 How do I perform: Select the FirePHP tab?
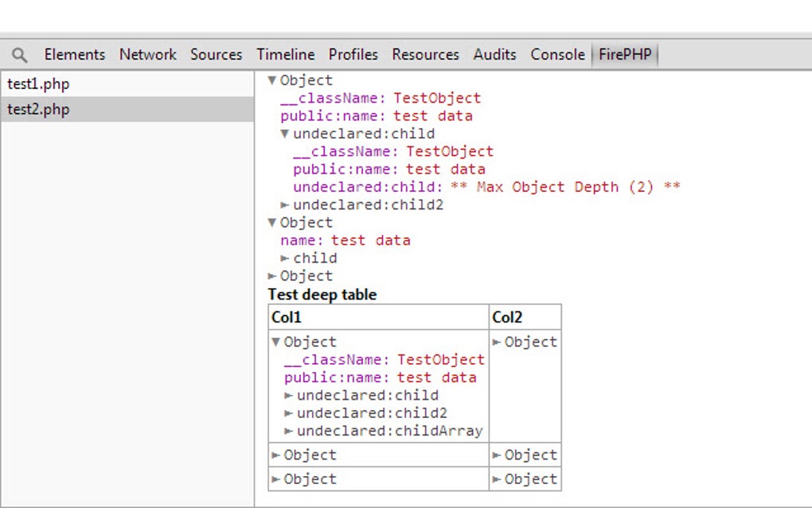625,54
